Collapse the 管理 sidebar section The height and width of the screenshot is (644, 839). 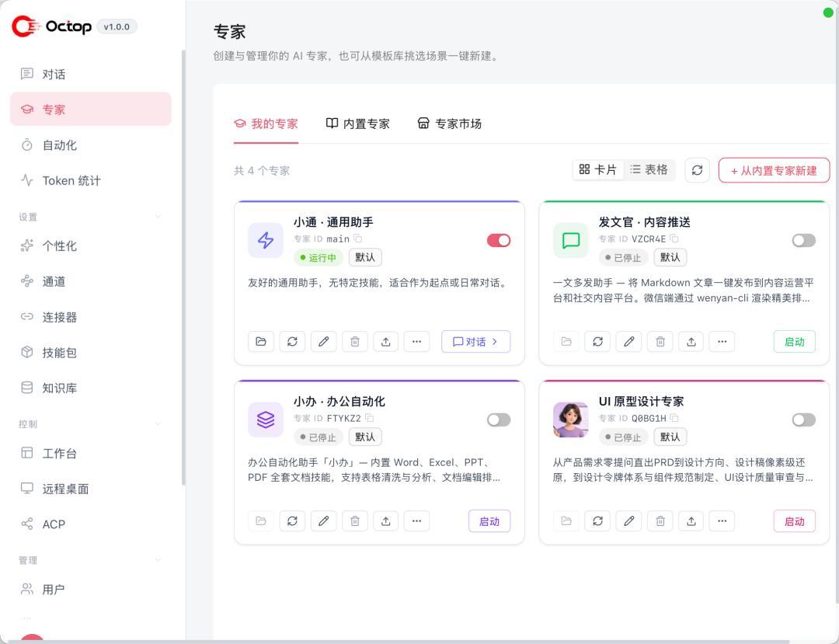[158, 560]
